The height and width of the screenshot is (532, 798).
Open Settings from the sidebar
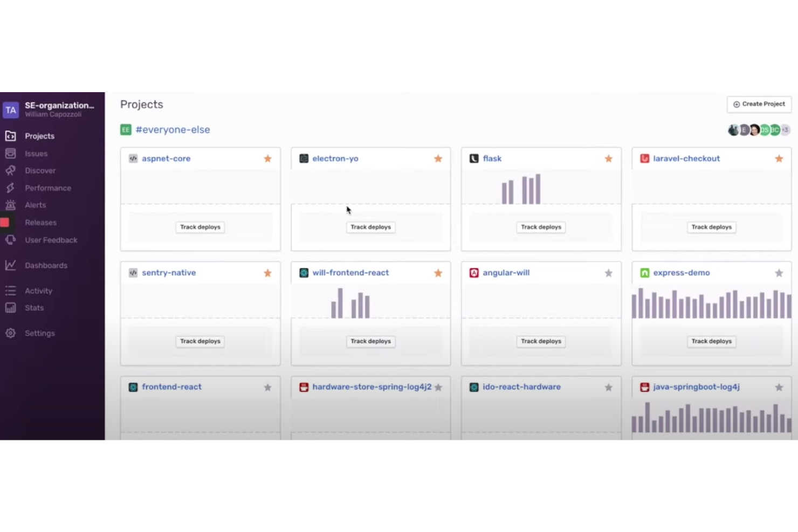point(39,333)
